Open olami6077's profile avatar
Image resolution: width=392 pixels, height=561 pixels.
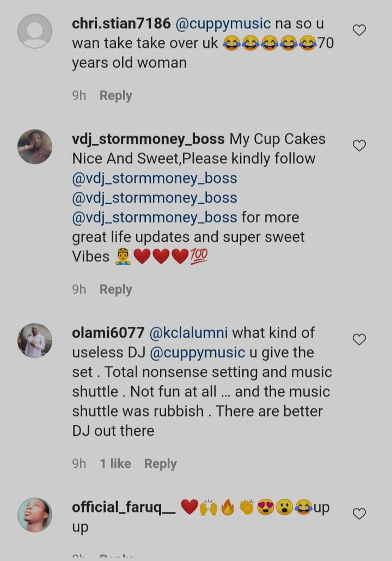click(x=35, y=340)
